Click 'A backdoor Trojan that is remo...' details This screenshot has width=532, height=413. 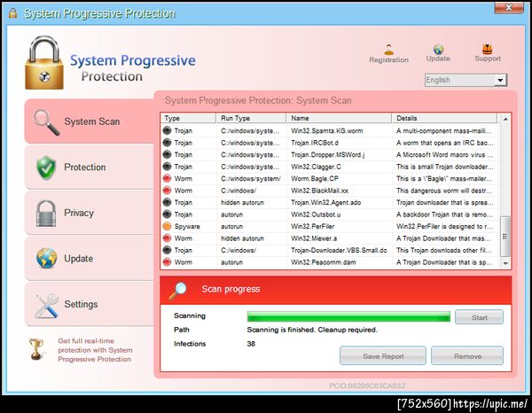(x=444, y=214)
